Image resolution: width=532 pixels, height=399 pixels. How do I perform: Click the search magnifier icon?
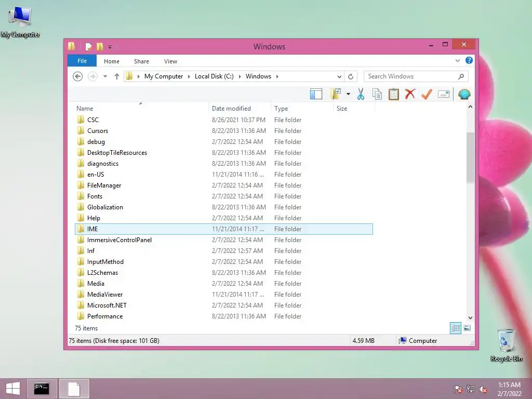click(x=461, y=76)
